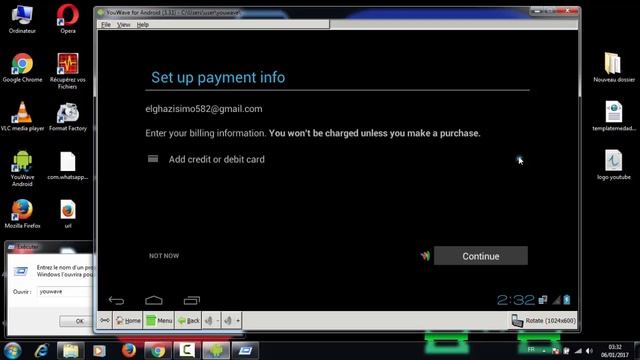Open the Windows Start menu

tap(13, 351)
